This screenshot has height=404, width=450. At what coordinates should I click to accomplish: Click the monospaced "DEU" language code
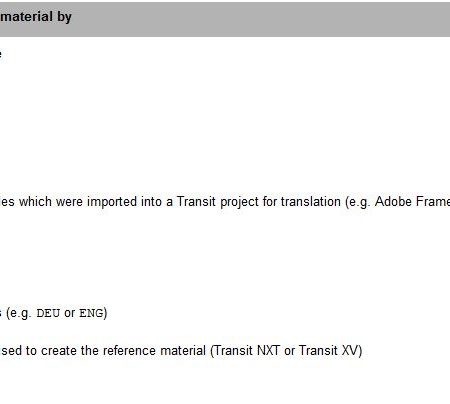pos(48,313)
